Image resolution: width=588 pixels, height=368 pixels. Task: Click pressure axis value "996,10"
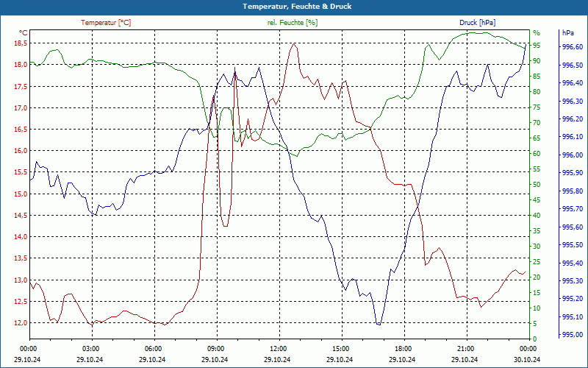point(573,137)
